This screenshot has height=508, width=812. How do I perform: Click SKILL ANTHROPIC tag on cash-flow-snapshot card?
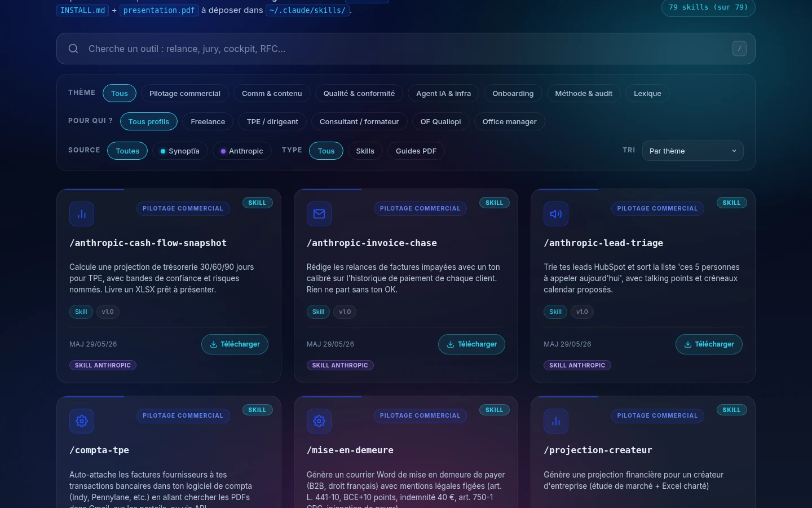click(103, 365)
